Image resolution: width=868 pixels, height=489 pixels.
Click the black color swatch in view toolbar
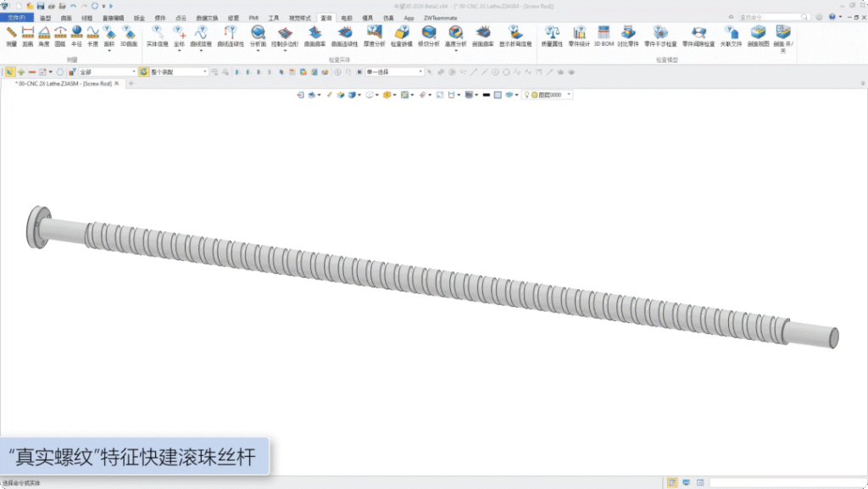pos(487,95)
